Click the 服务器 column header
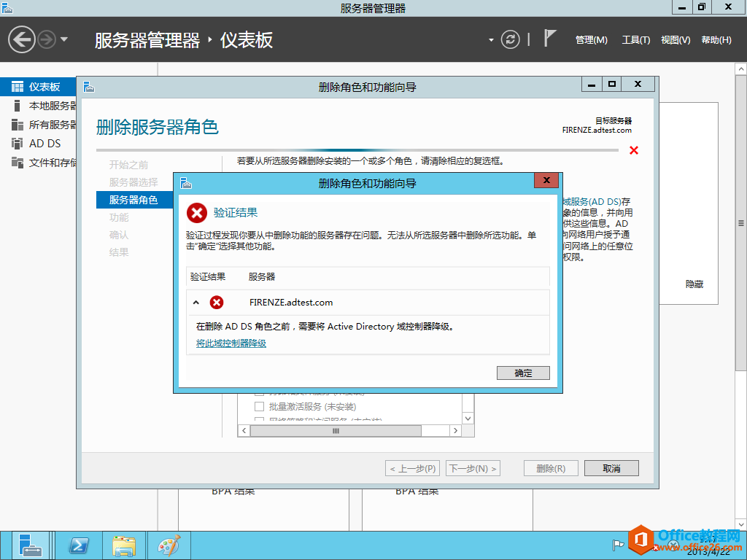Viewport: 747px width, 560px height. point(262,276)
